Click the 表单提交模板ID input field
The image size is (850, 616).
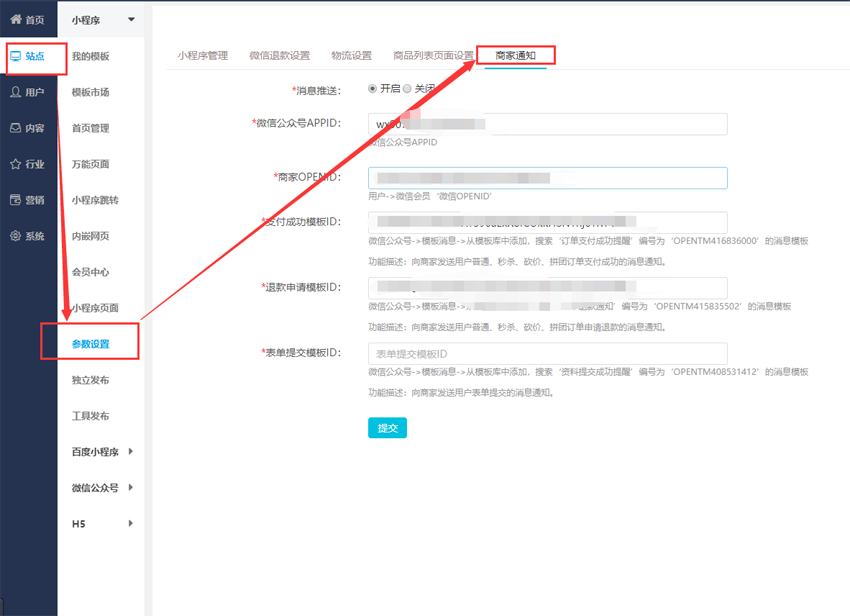[x=547, y=353]
